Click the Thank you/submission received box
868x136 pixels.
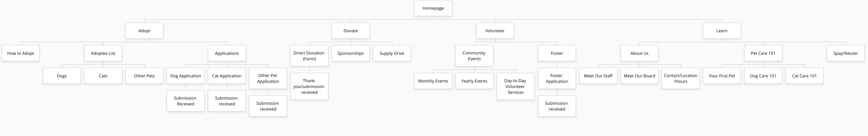click(x=309, y=87)
